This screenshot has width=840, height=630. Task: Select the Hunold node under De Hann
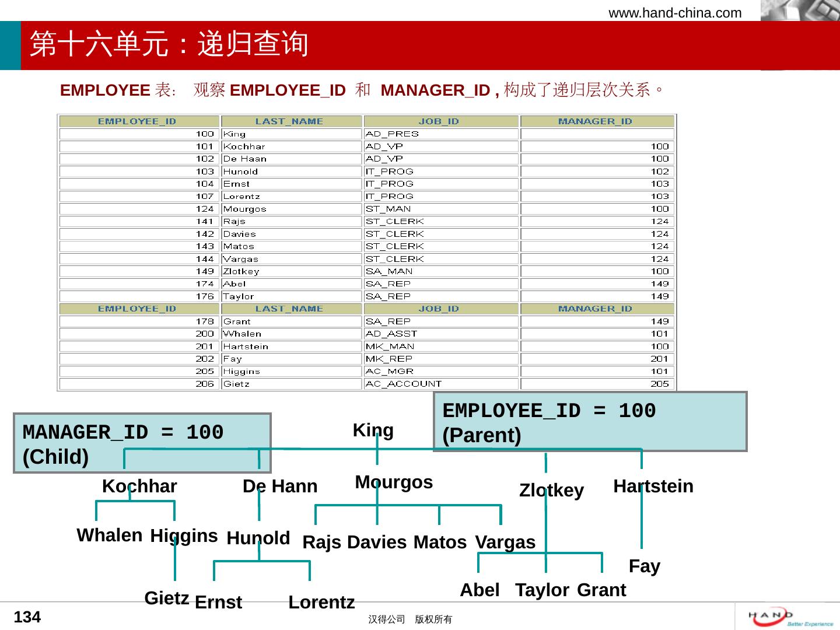click(x=258, y=538)
